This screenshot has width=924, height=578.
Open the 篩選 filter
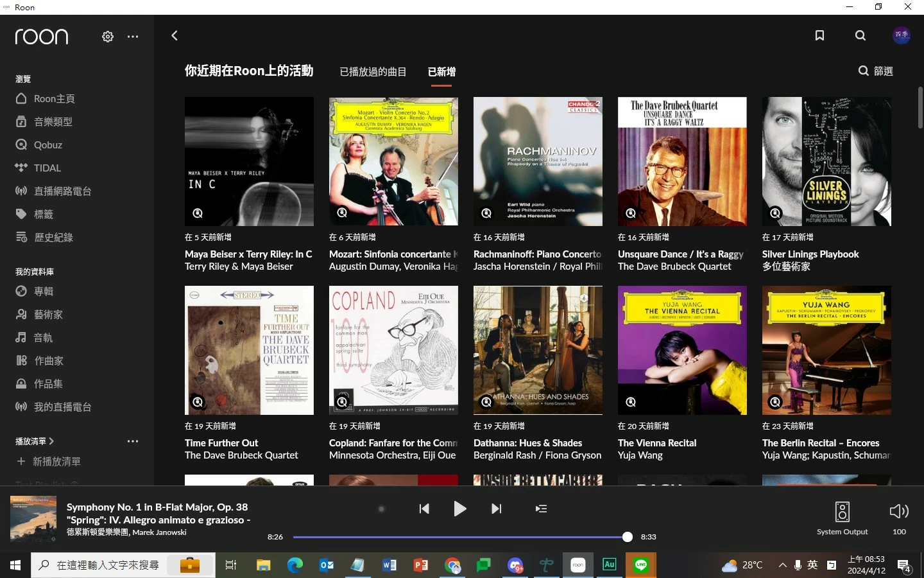click(x=876, y=71)
